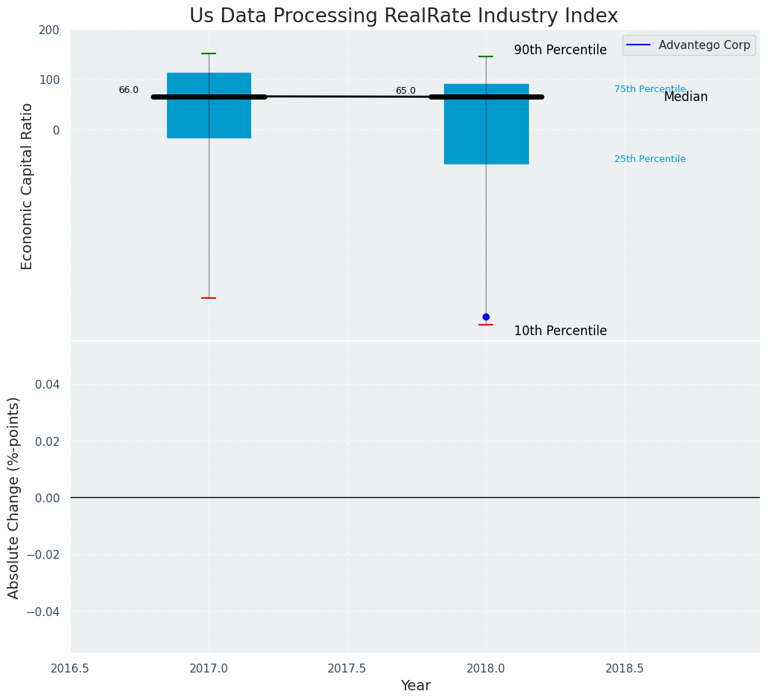Click the red whisker cap below 2017
Screen dimensions: 768x700
point(209,298)
